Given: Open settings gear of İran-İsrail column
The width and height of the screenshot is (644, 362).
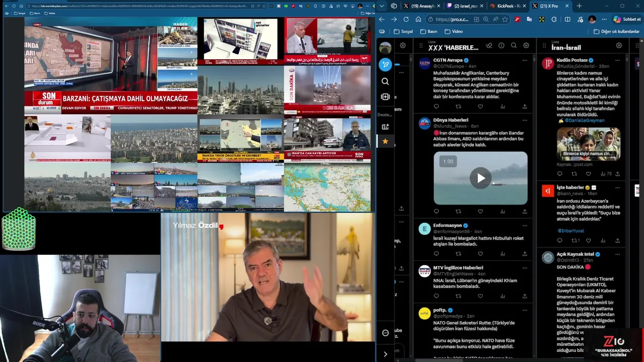Looking at the screenshot, I should [619, 45].
